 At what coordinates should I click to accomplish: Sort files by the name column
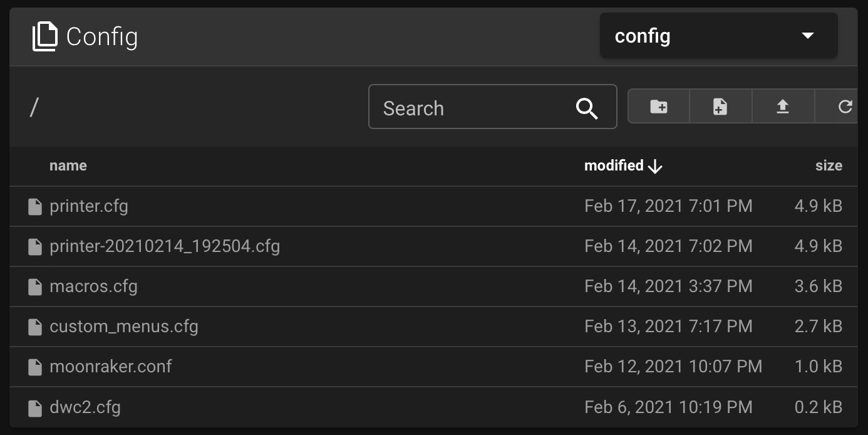[68, 165]
